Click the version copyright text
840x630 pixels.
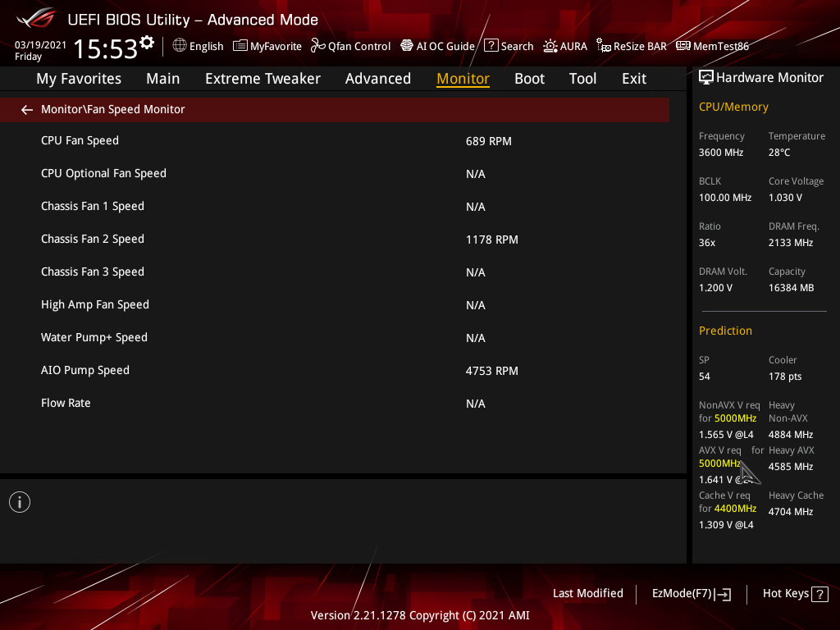tap(420, 615)
